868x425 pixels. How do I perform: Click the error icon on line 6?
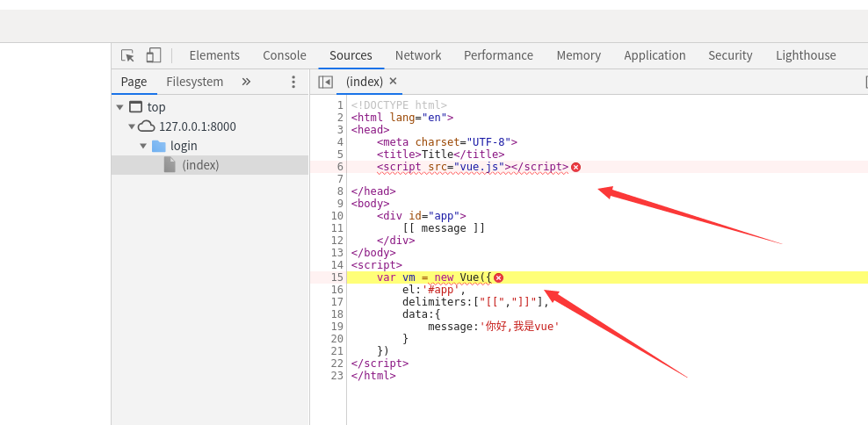576,167
